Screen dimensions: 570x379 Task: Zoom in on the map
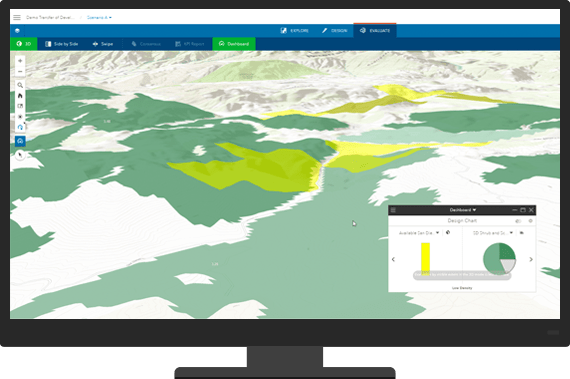tap(20, 61)
